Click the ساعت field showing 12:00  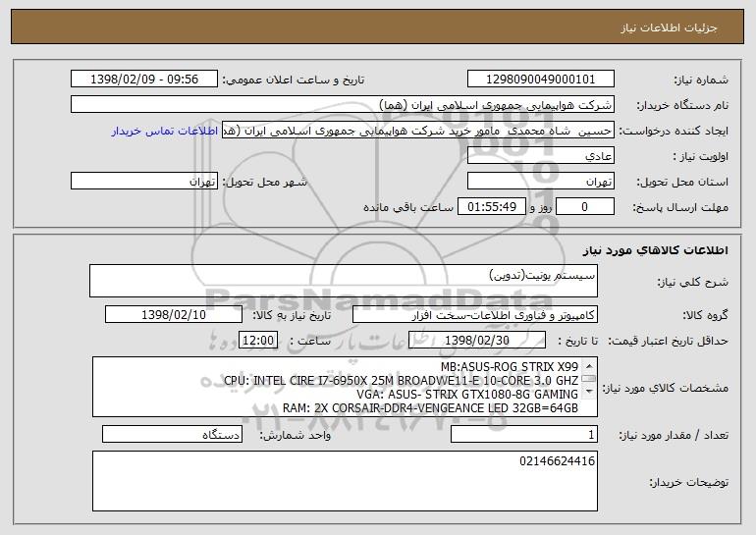click(258, 341)
